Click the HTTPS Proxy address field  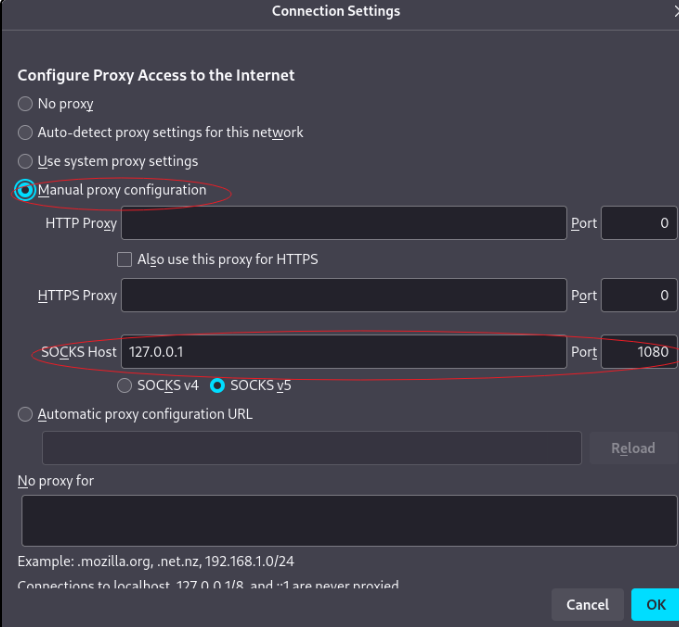click(344, 295)
